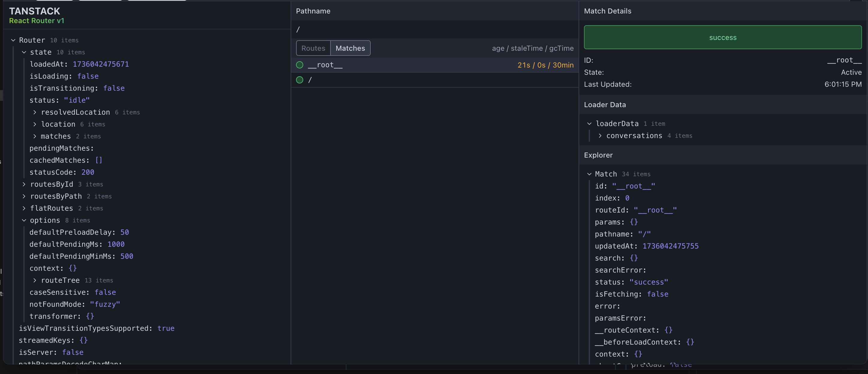Click the streamedKeys: {} row
Screen dimensions: 868x374
pyautogui.click(x=53, y=340)
